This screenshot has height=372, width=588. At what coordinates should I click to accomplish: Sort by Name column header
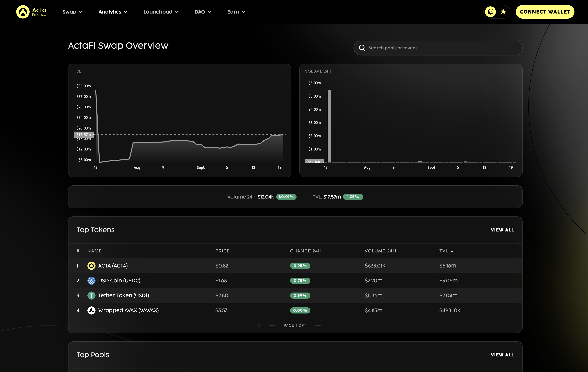(x=95, y=251)
